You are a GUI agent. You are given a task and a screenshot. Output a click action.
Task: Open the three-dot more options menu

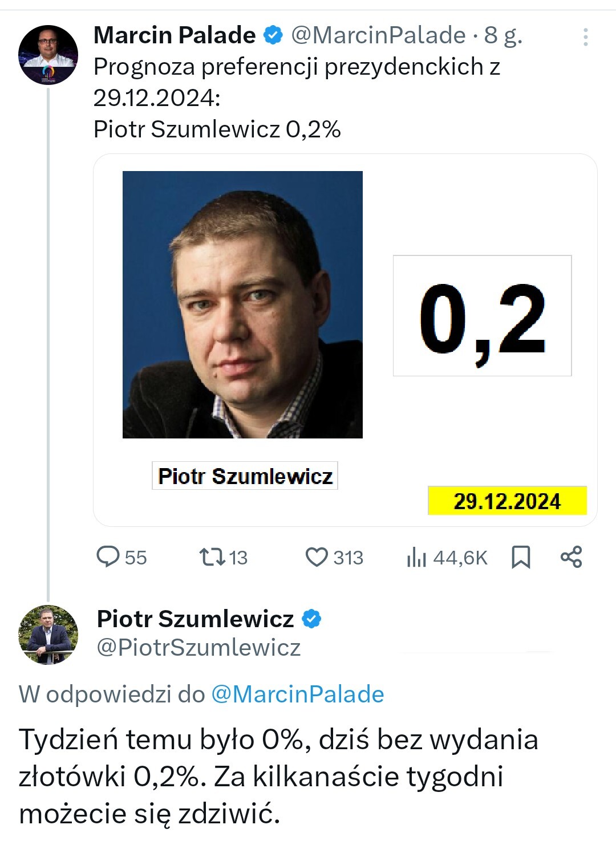point(585,37)
